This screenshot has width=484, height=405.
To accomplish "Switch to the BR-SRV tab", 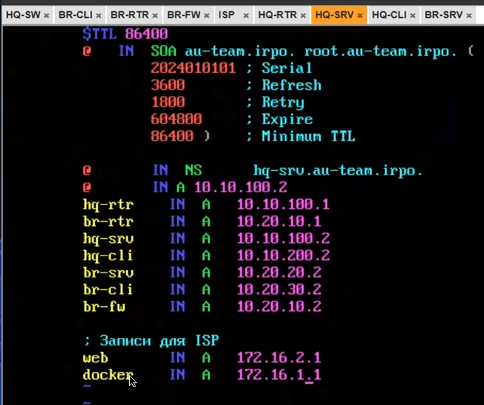I will 448,15.
